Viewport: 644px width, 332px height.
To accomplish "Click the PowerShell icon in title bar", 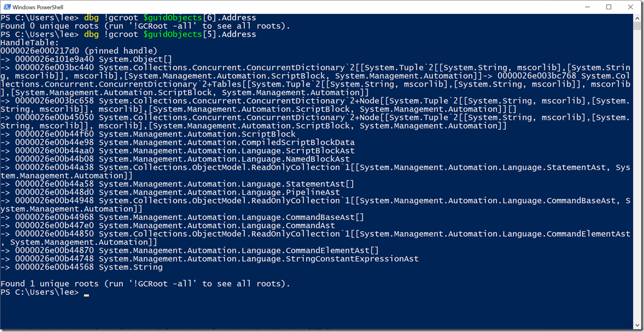I will click(6, 7).
